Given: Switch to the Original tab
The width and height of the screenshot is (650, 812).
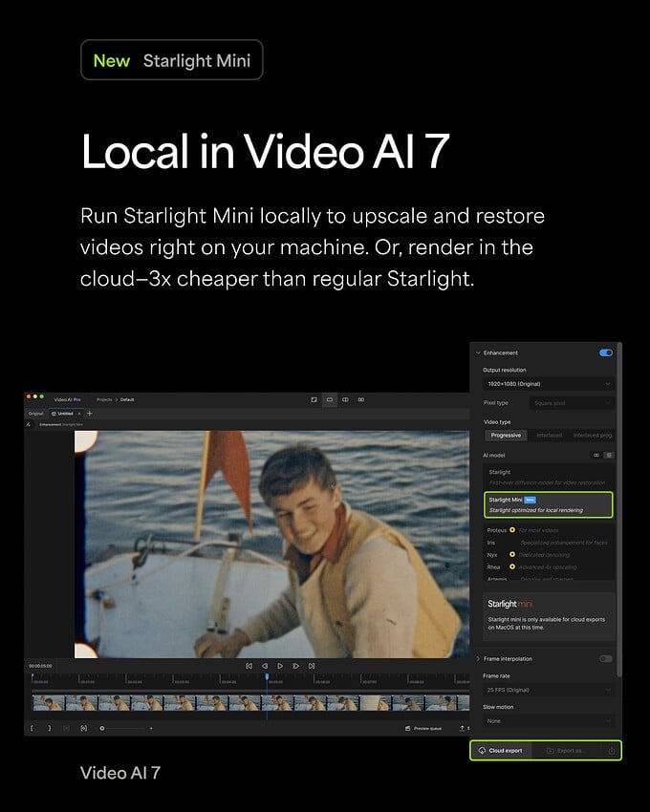Looking at the screenshot, I should point(35,414).
